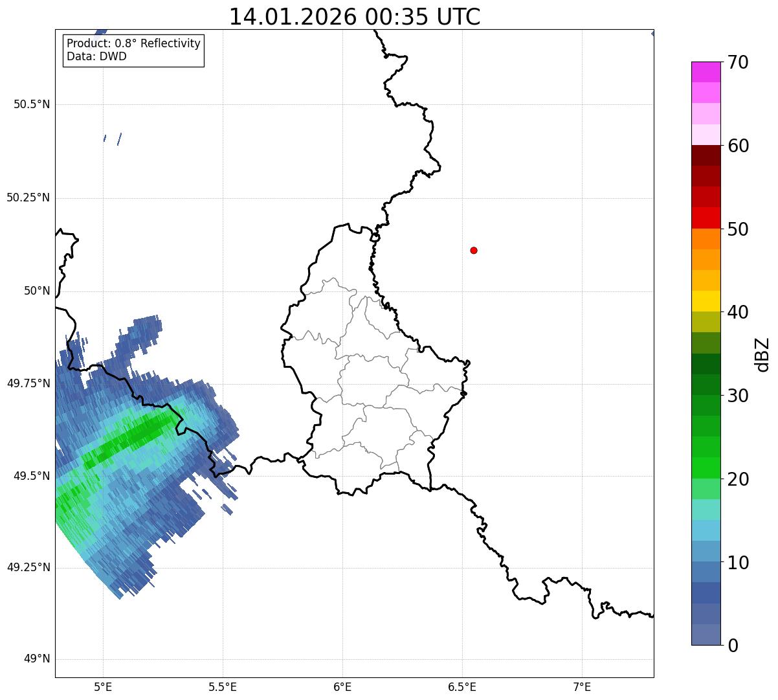Pick the bright green swatch just above 20 dBZ
The width and height of the screenshot is (778, 700).
[x=706, y=468]
